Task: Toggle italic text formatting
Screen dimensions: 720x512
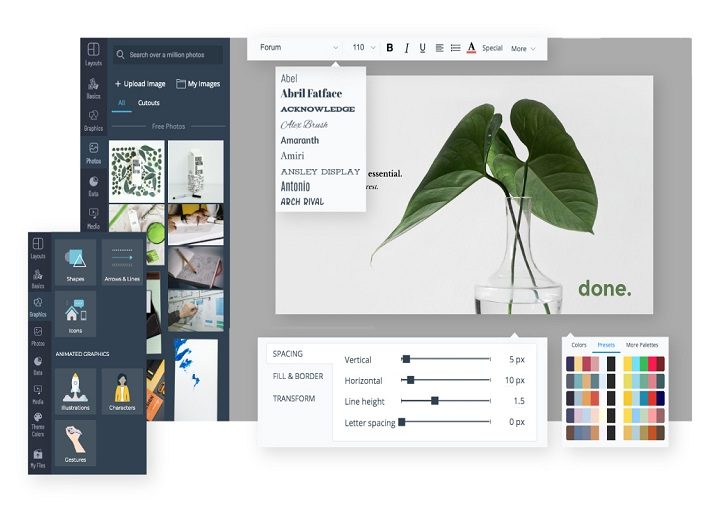Action: (406, 48)
